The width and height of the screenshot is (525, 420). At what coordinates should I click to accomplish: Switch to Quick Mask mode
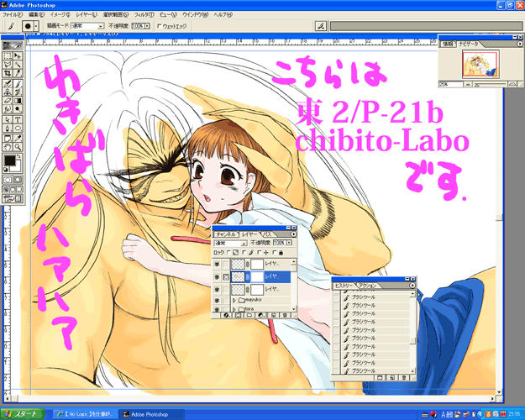tap(18, 180)
